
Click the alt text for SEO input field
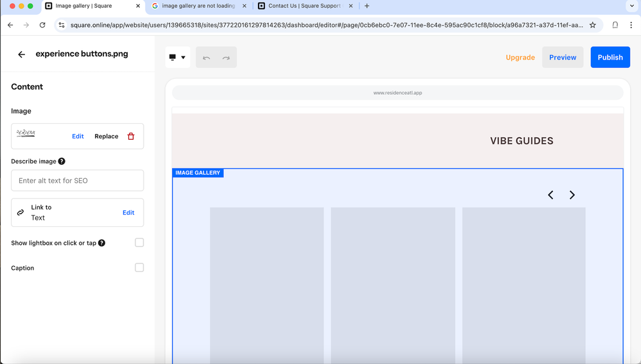click(x=78, y=181)
